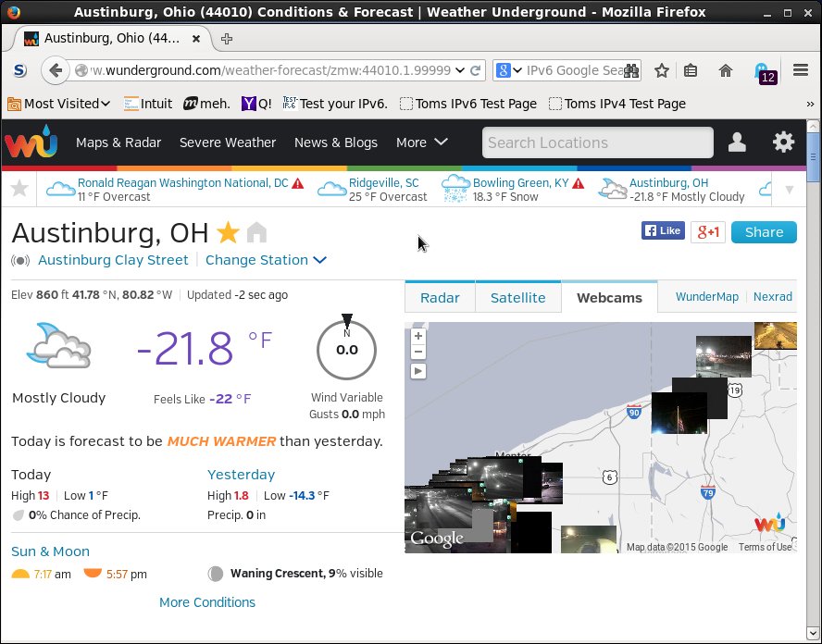Click the Search Locations input field
This screenshot has width=822, height=644.
pos(597,142)
